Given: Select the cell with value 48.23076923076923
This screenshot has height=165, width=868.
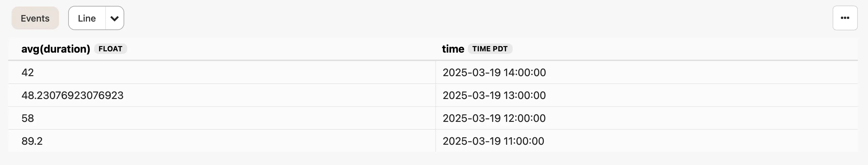Looking at the screenshot, I should click(x=72, y=95).
